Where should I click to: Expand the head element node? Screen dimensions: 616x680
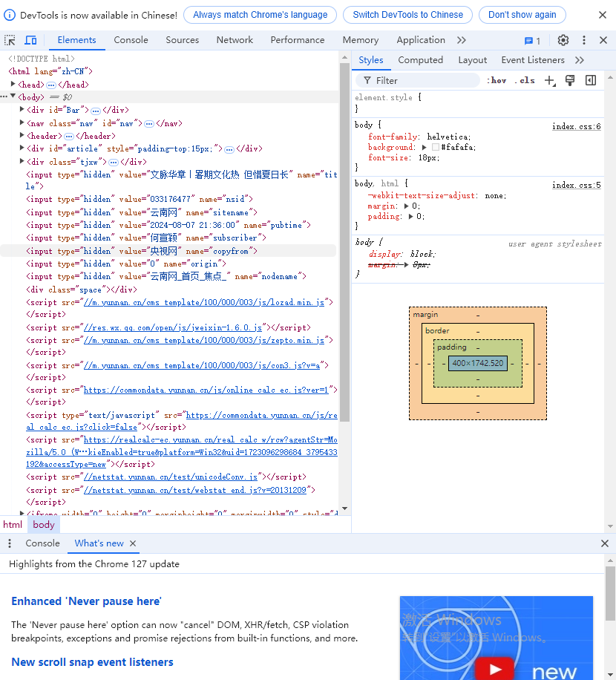(x=13, y=84)
